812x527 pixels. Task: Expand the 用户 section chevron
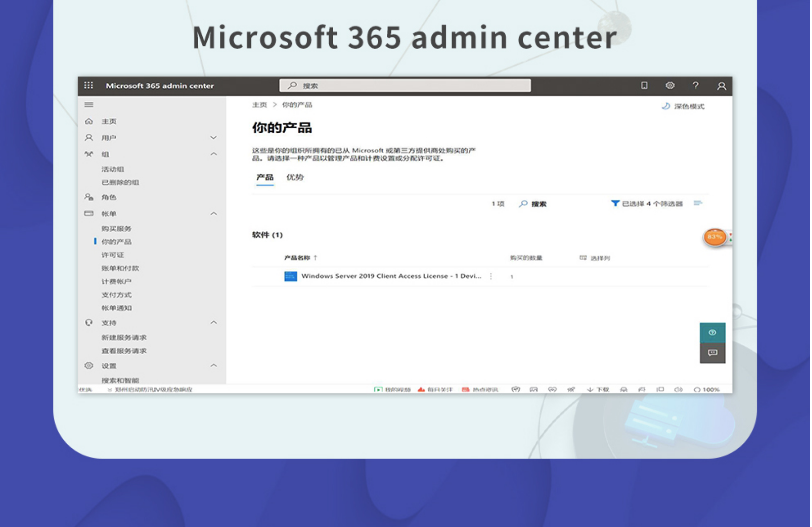pyautogui.click(x=213, y=138)
